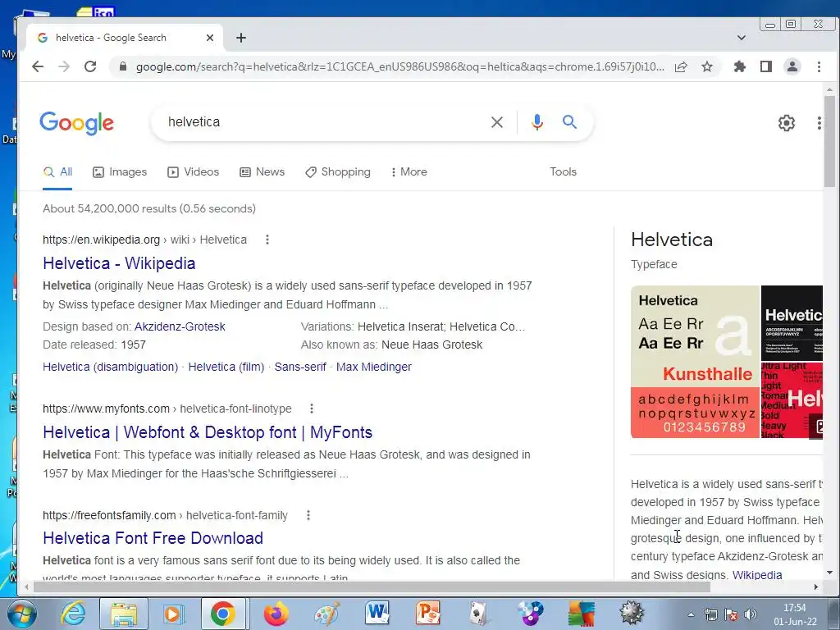The width and height of the screenshot is (840, 630).
Task: Reload the Google search page
Action: click(x=90, y=66)
